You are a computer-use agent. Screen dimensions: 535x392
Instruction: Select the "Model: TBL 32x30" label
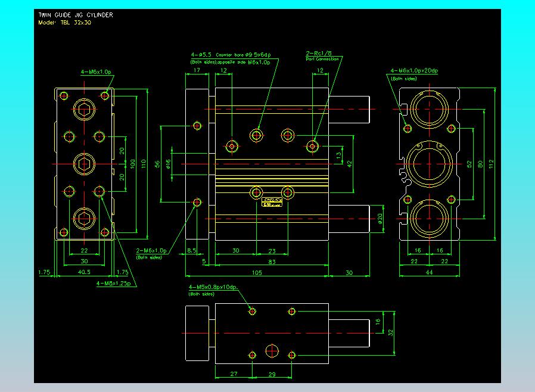[65, 23]
